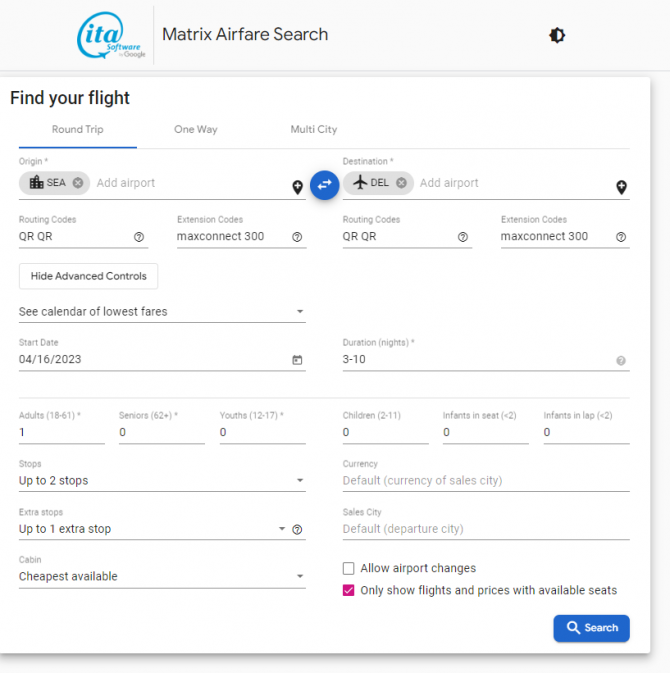
Task: Toggle the dark mode theme icon
Action: pos(557,35)
